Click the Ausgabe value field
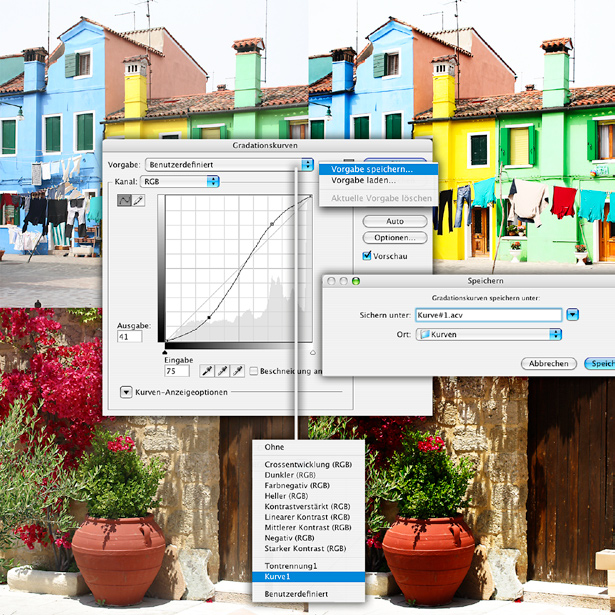 (x=129, y=337)
